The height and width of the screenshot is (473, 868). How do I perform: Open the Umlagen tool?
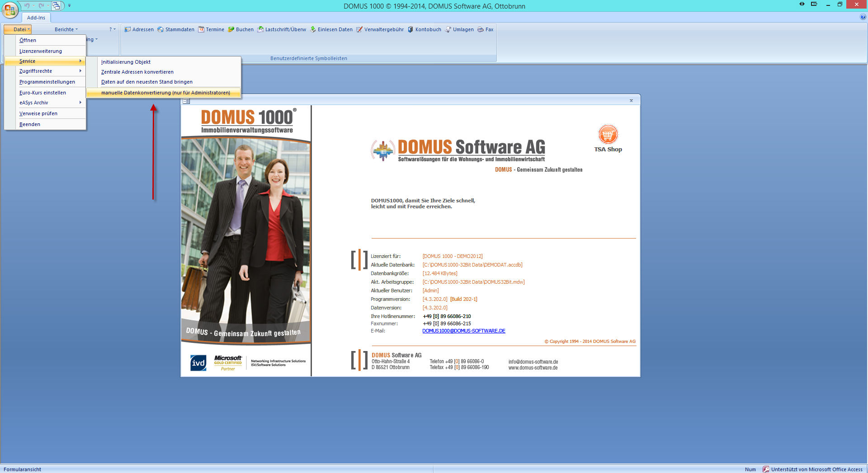click(x=459, y=29)
